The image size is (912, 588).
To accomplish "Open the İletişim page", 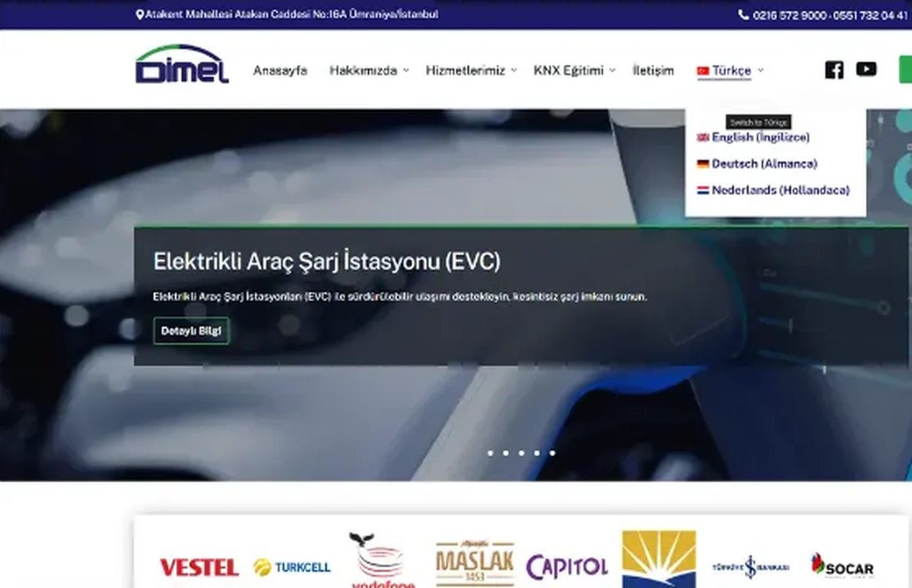I will point(653,70).
